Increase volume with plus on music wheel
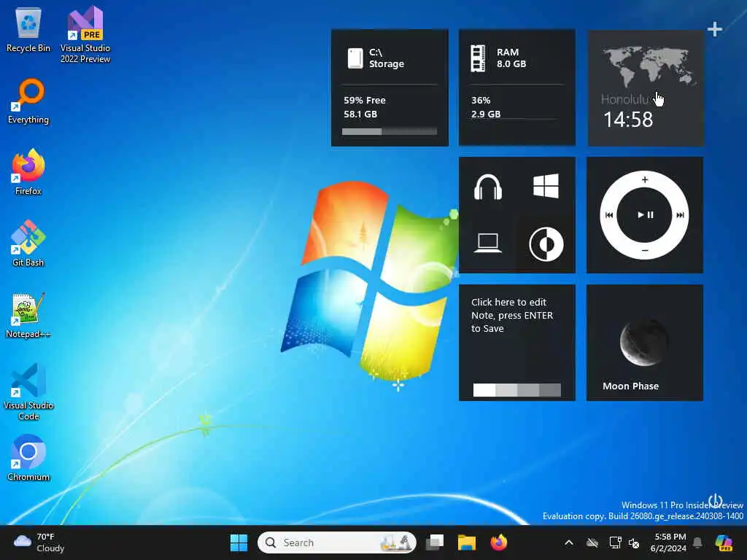Viewport: 747px width, 560px height. tap(645, 179)
